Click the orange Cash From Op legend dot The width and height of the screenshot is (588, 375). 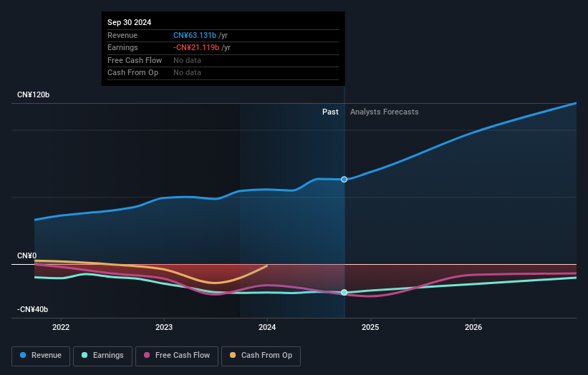pos(233,355)
